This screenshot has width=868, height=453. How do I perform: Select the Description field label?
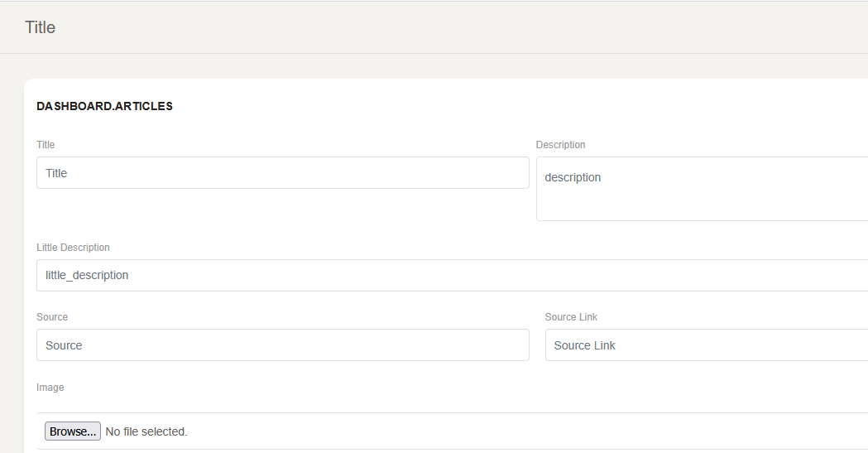[560, 145]
